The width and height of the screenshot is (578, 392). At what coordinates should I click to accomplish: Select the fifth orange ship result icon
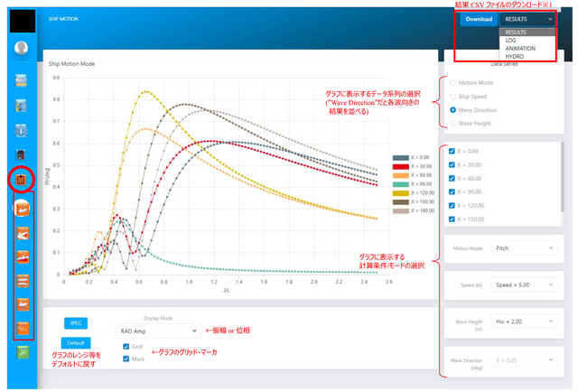pyautogui.click(x=23, y=304)
